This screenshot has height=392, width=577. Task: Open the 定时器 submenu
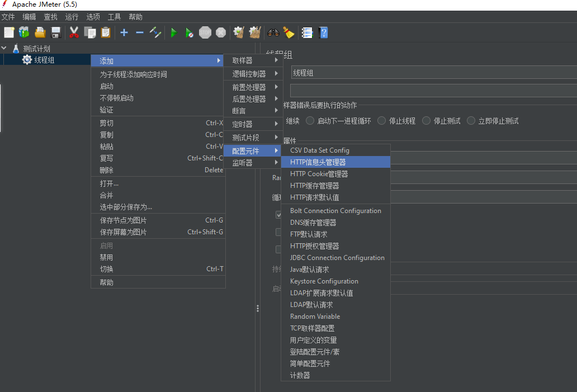pos(247,123)
